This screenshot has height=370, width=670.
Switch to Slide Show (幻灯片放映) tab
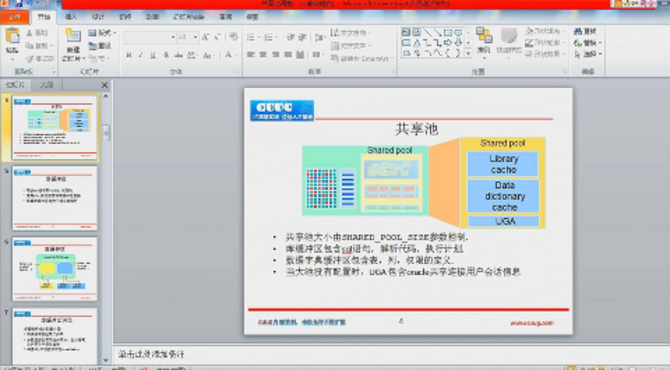188,17
